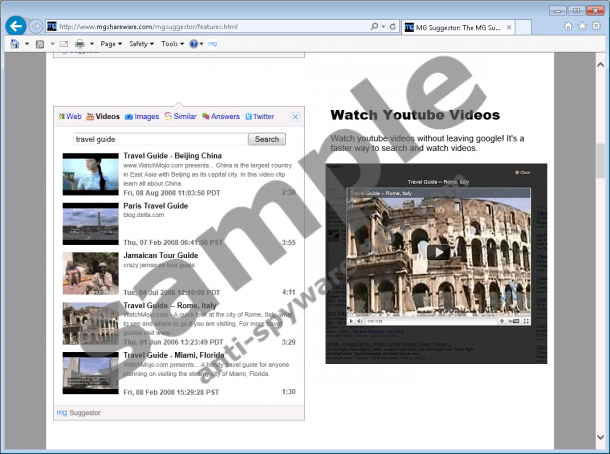Open the Paris Travel Guide video link
The height and width of the screenshot is (454, 610).
pos(155,206)
